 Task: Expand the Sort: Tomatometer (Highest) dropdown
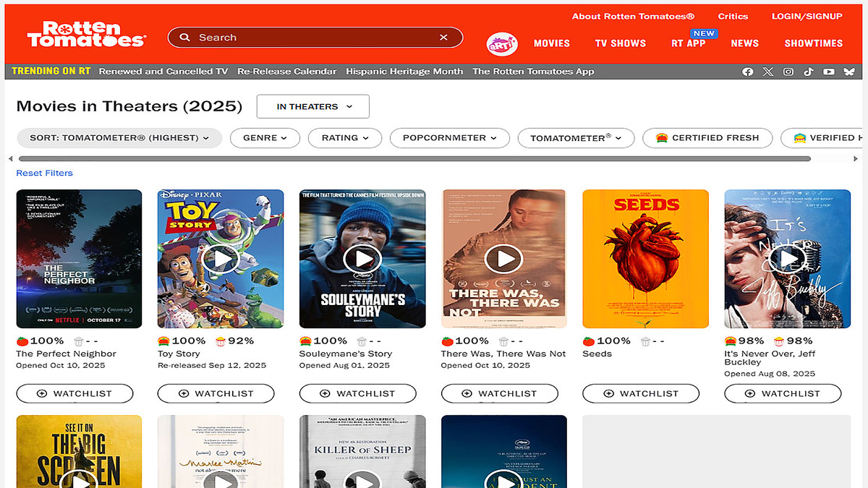click(x=119, y=138)
